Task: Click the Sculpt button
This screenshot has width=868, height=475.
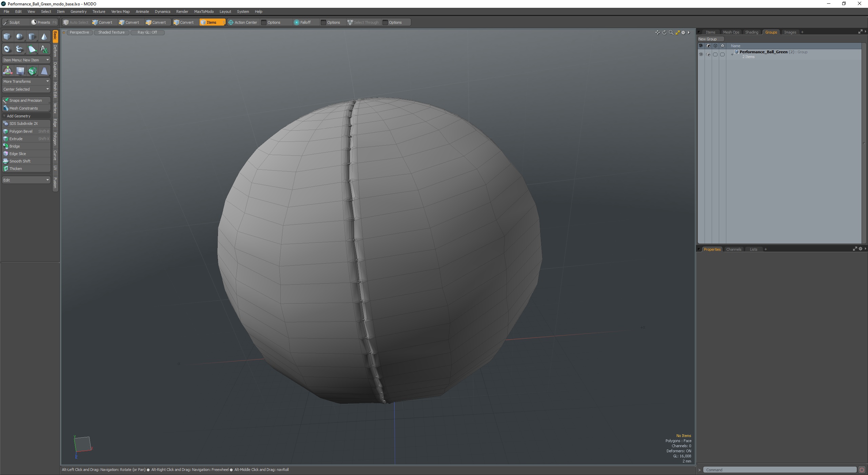Action: (x=16, y=22)
